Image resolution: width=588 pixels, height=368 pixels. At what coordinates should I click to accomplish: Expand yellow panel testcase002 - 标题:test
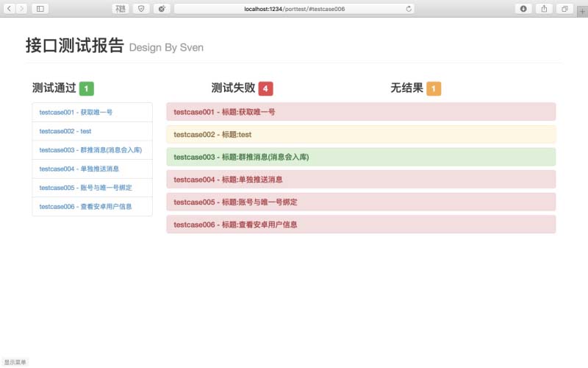(x=361, y=135)
